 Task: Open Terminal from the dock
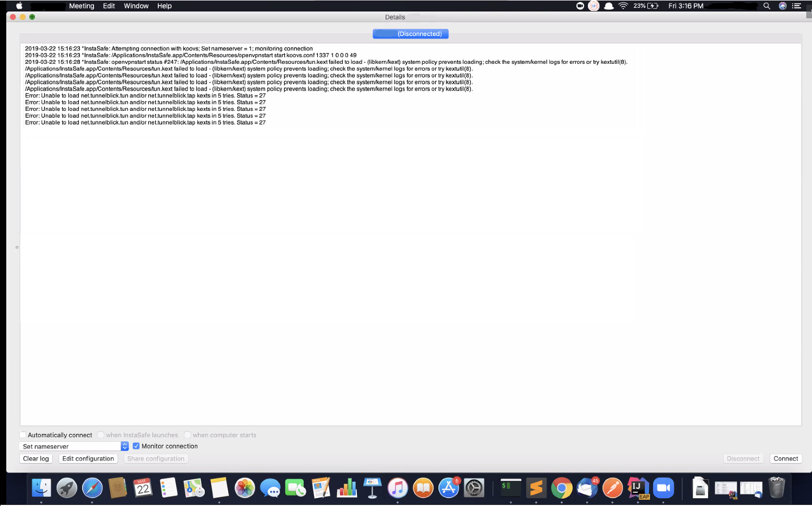tap(511, 488)
